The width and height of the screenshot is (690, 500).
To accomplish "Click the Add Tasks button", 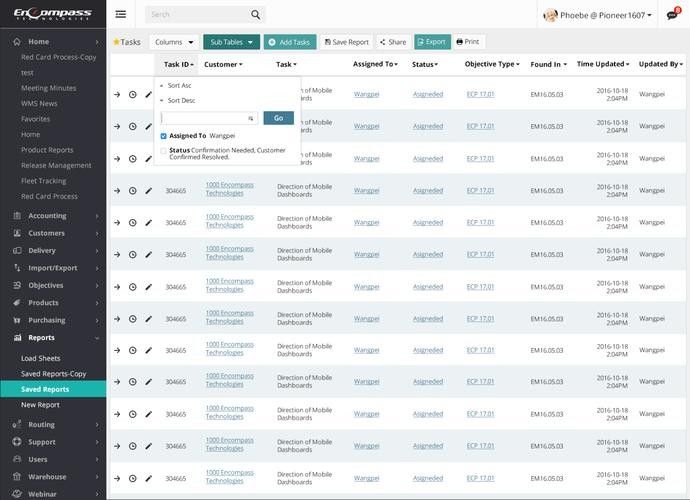I will pos(290,42).
